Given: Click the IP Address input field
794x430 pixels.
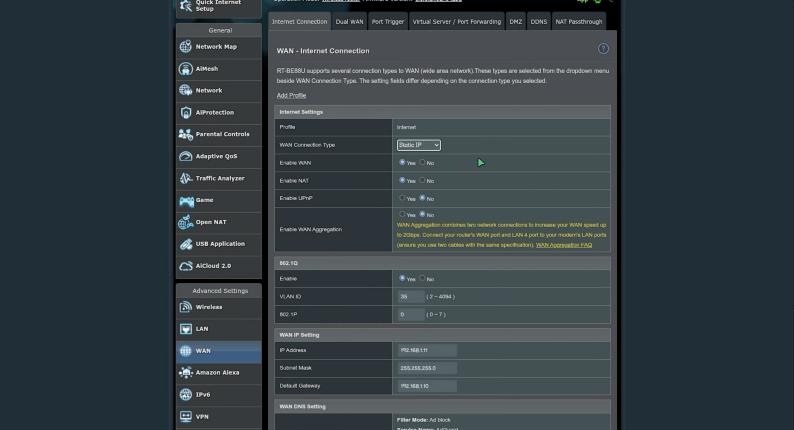Looking at the screenshot, I should 427,350.
